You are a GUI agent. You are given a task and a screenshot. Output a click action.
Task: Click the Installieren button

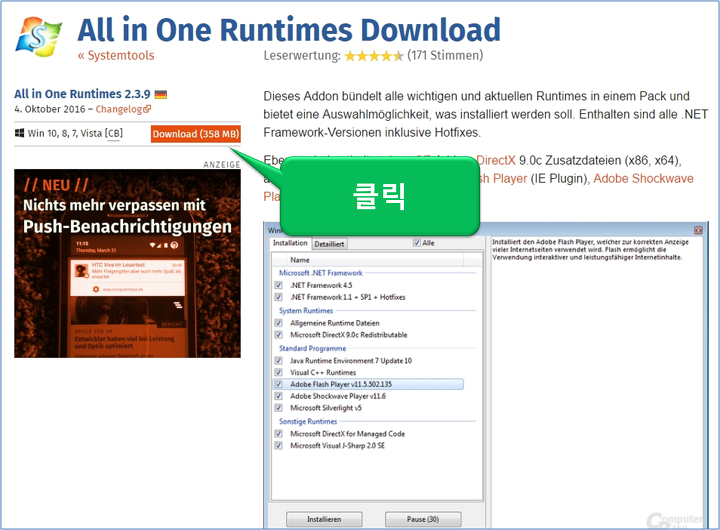(324, 519)
